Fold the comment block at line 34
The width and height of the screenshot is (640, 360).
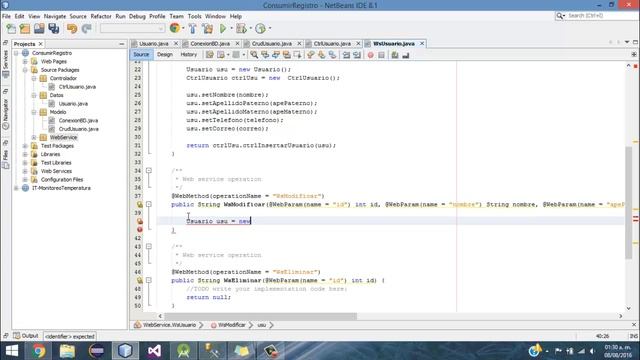click(x=149, y=171)
